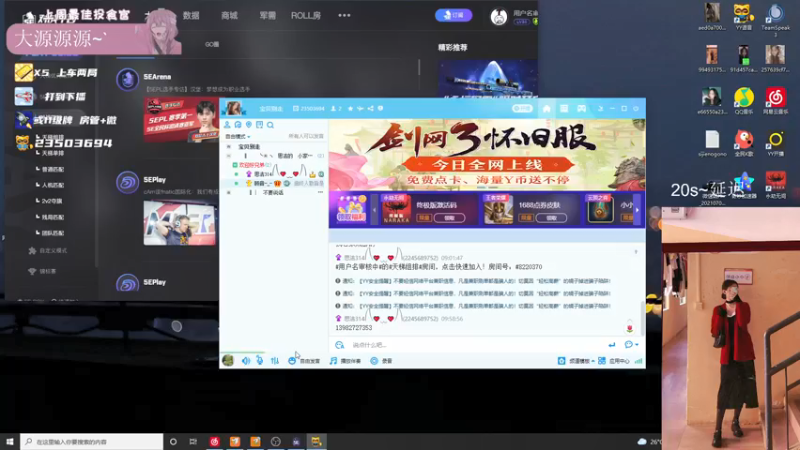
Task: Toggle the microphone icon in YY bottom bar
Action: (x=260, y=361)
